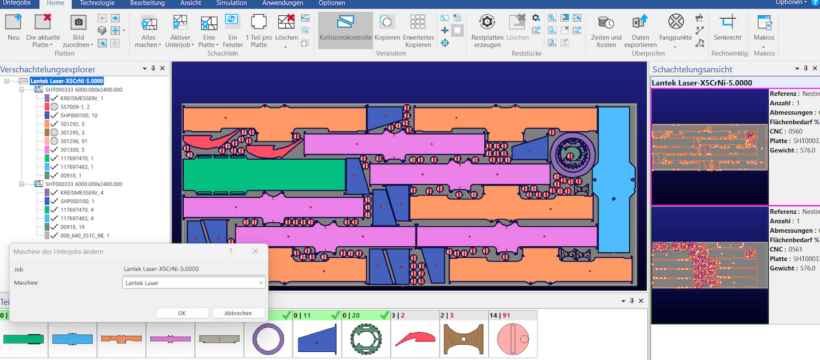820x360 pixels.
Task: Click the beige swatch beside 000_640_351C_98, 1
Action: tap(47, 235)
